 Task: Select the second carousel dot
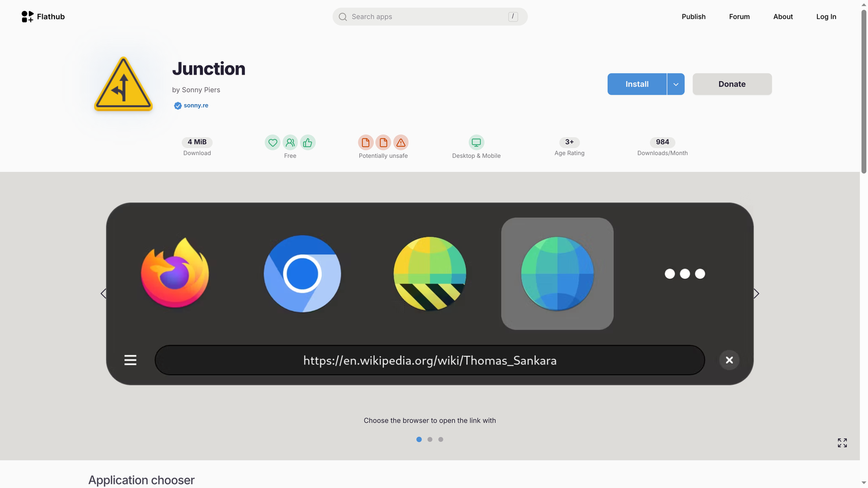tap(430, 439)
